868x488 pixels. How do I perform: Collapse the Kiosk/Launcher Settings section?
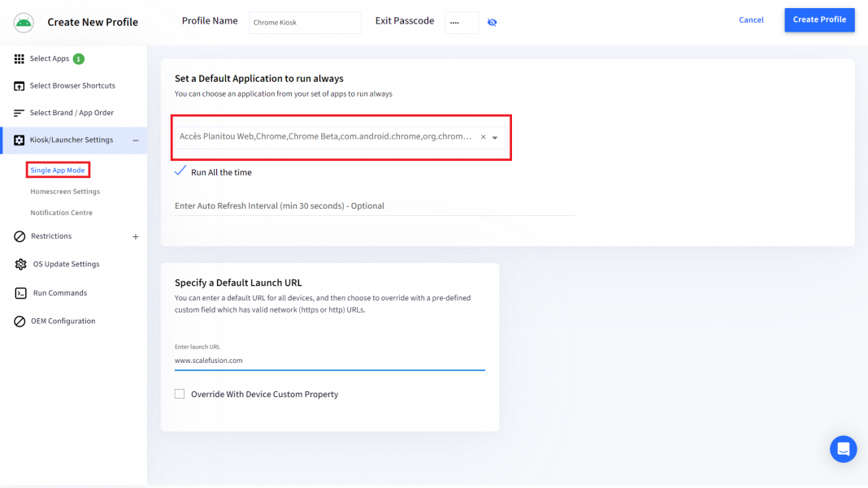(x=137, y=140)
